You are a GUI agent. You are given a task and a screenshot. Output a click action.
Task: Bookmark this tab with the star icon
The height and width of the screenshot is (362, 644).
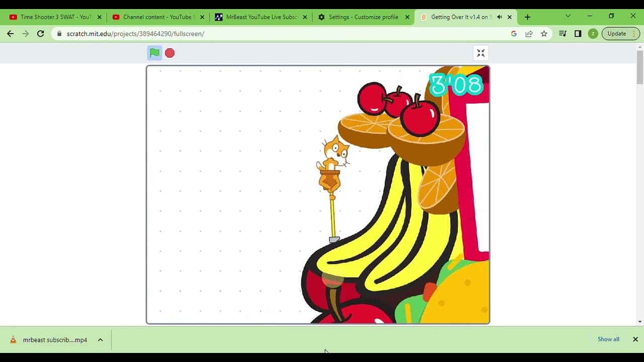(544, 34)
